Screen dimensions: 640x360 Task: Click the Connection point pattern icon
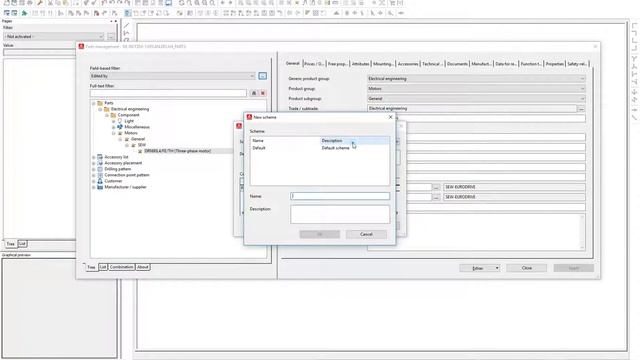coord(100,175)
